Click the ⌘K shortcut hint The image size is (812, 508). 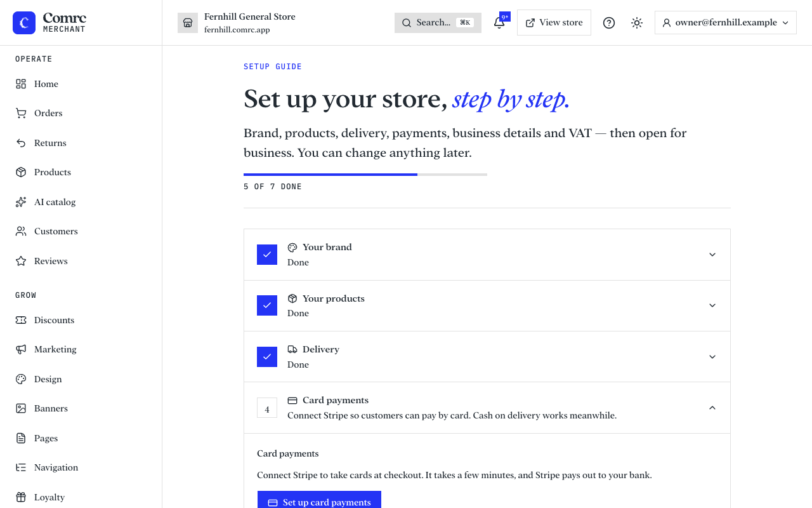pyautogui.click(x=465, y=23)
